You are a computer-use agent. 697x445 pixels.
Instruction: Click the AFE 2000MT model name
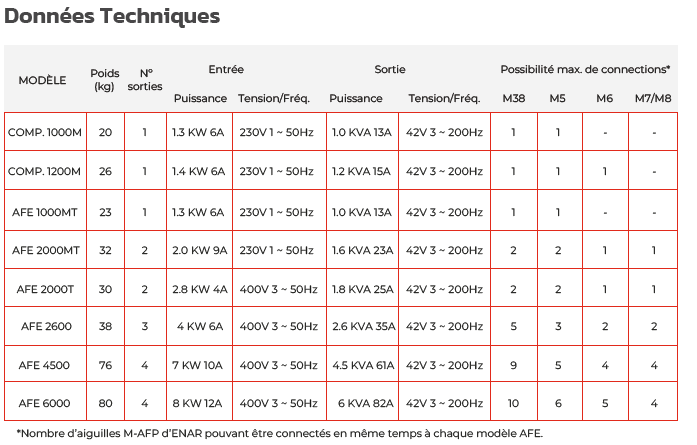44,250
